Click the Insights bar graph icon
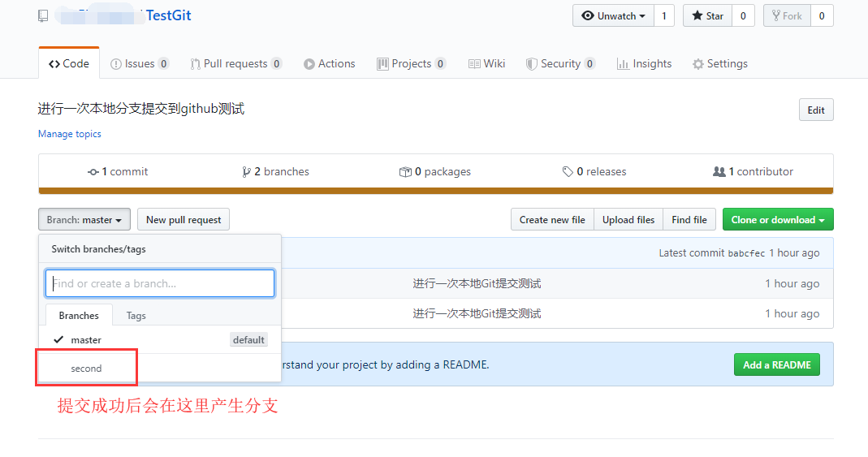 click(623, 64)
